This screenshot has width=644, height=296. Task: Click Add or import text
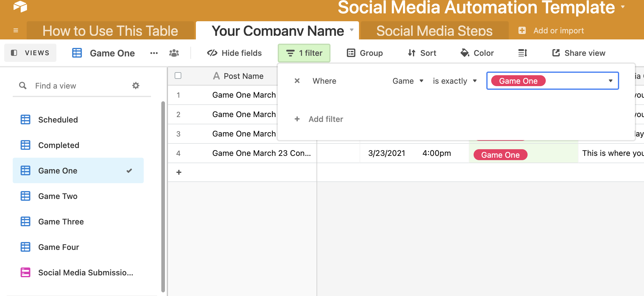click(x=558, y=31)
